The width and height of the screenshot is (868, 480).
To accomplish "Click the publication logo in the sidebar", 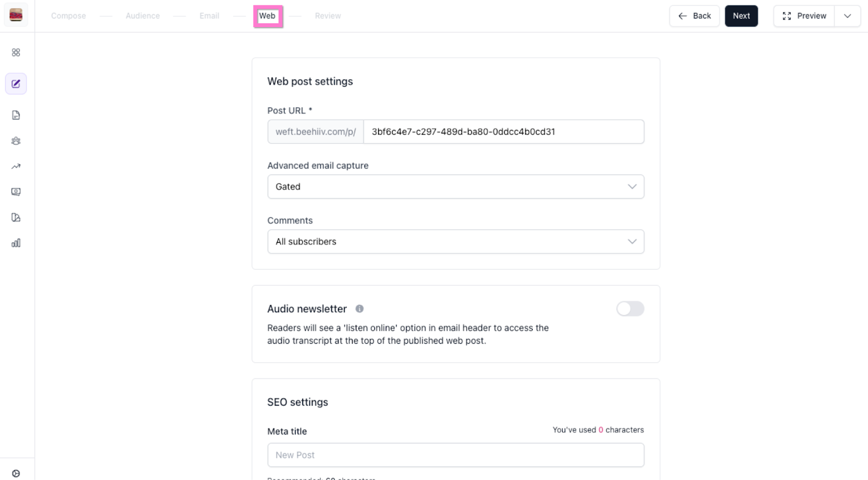I will coord(16,15).
